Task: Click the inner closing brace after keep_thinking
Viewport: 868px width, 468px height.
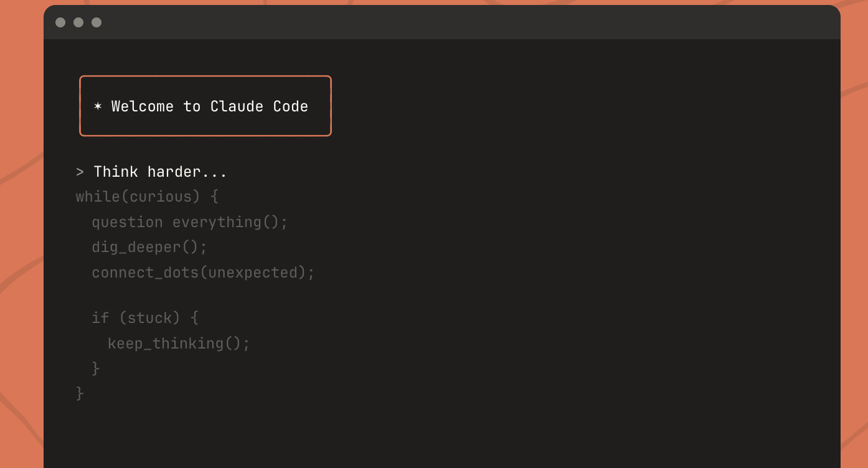Action: click(96, 368)
